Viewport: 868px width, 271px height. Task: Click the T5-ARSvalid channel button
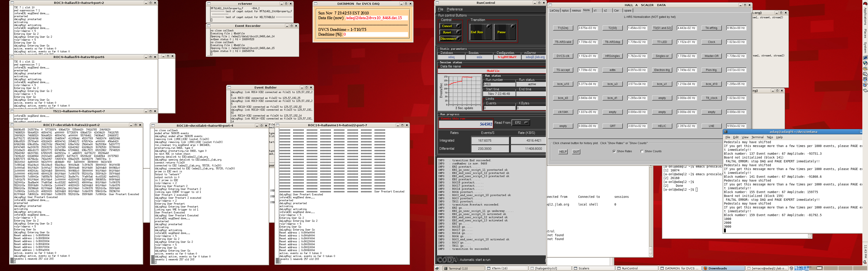click(563, 42)
